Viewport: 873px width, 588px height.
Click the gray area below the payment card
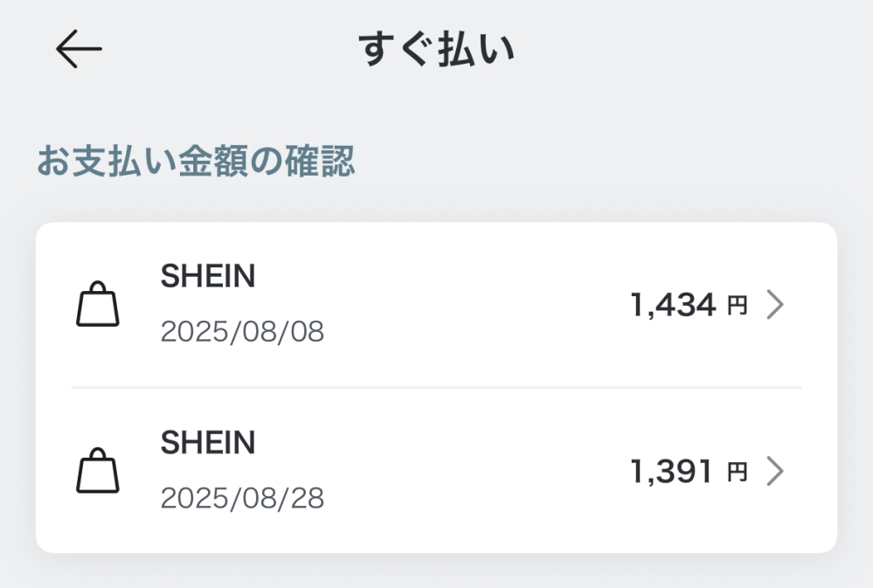click(436, 571)
